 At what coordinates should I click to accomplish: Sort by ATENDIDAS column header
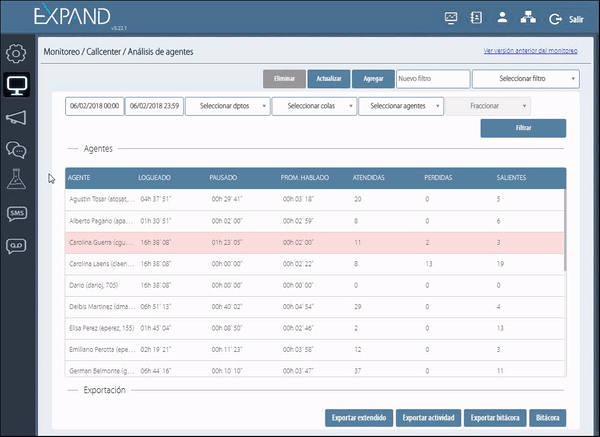tap(368, 178)
